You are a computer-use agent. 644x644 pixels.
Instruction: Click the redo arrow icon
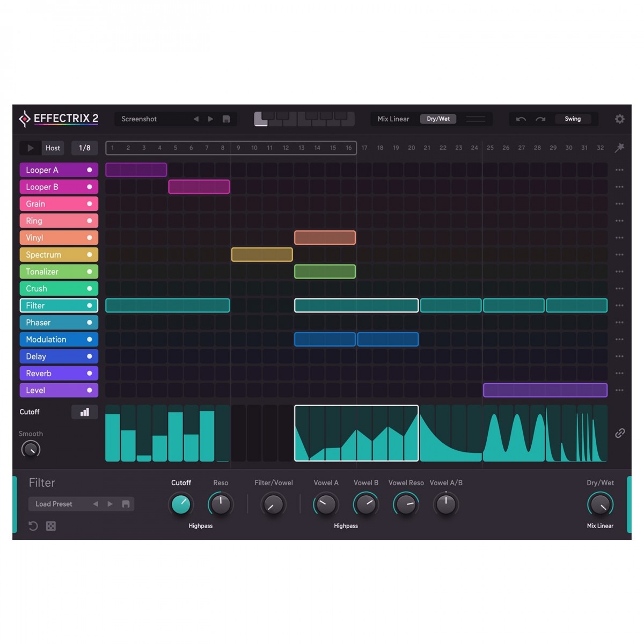tap(540, 119)
